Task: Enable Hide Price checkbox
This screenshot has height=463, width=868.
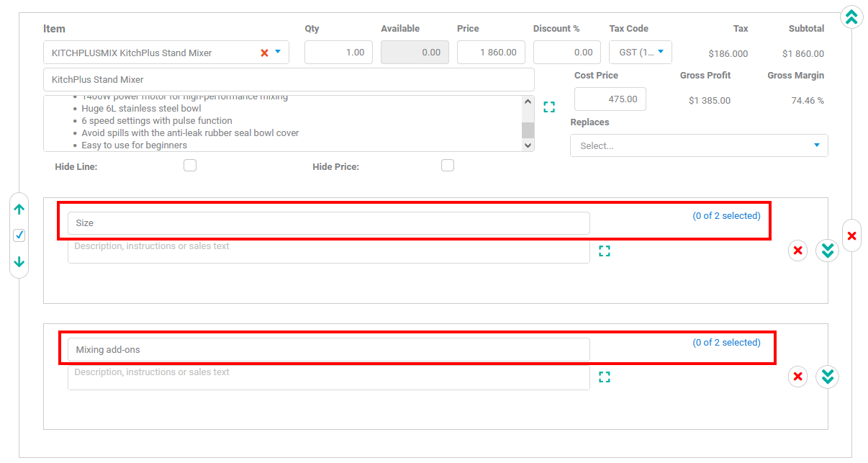Action: pos(448,166)
